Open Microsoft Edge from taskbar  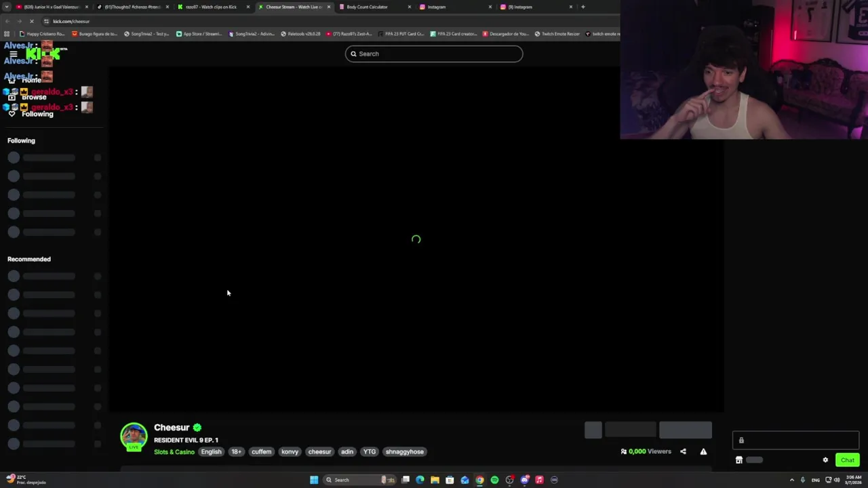(x=420, y=480)
